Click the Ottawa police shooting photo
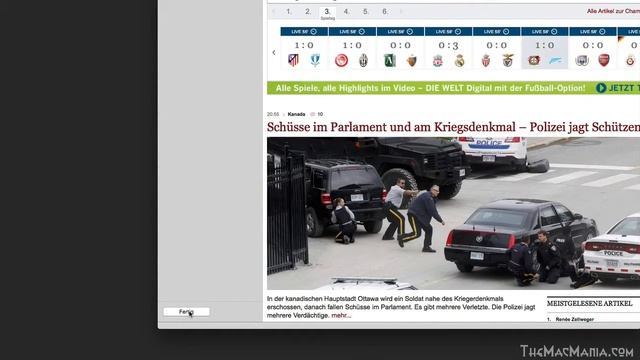The width and height of the screenshot is (640, 360). [453, 213]
